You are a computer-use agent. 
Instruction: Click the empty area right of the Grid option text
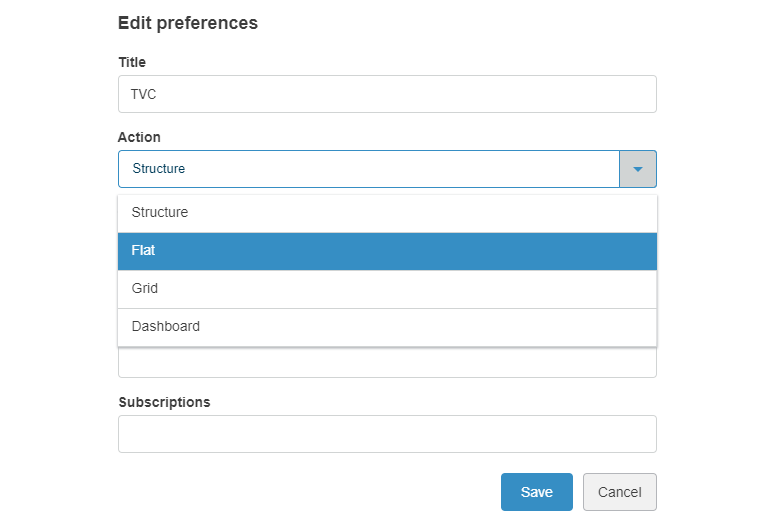pos(450,289)
